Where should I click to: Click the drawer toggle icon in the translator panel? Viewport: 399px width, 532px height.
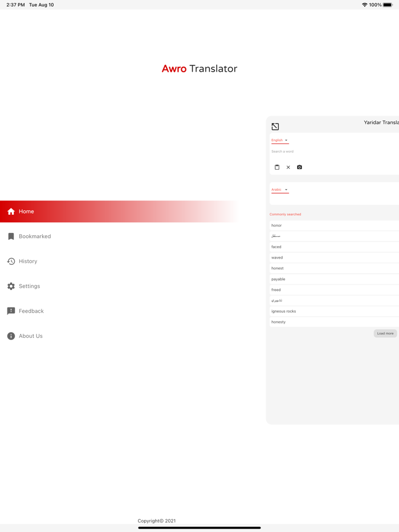pyautogui.click(x=275, y=126)
